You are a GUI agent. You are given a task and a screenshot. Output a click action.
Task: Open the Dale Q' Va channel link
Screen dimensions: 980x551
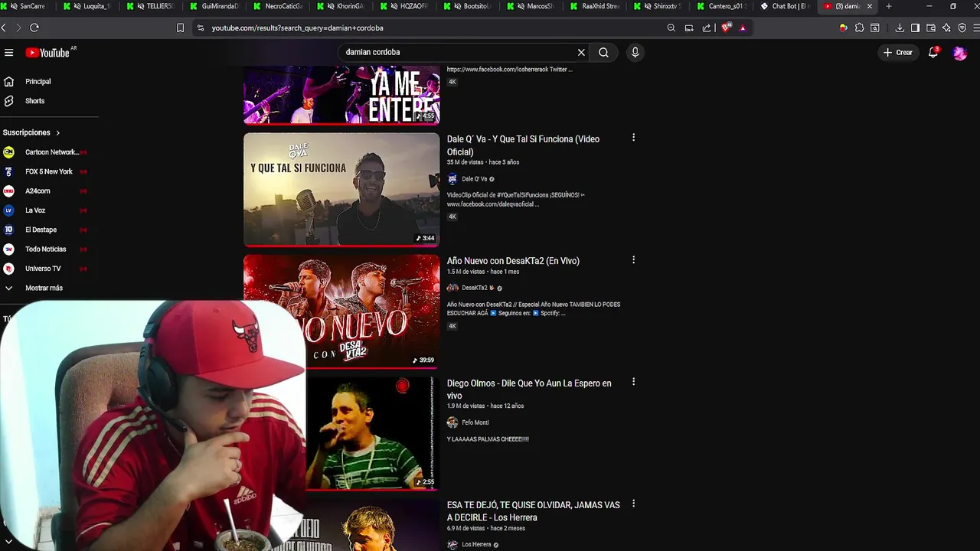pos(474,179)
